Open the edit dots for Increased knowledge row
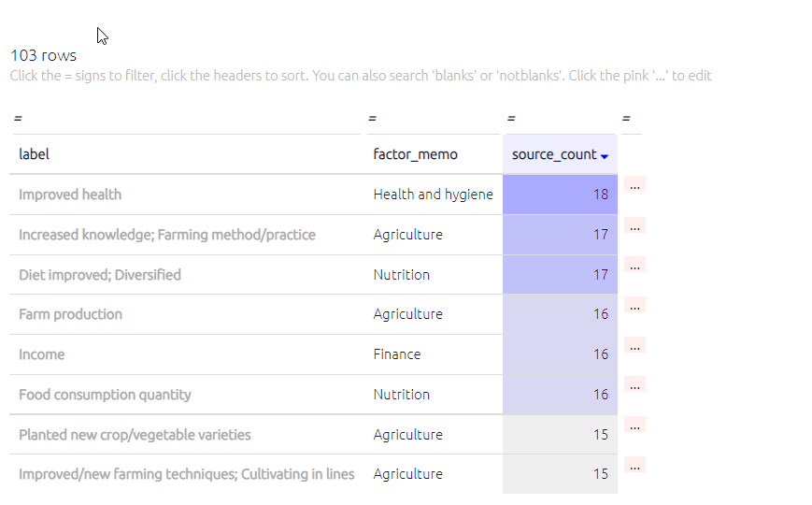This screenshot has width=812, height=505. [x=634, y=226]
